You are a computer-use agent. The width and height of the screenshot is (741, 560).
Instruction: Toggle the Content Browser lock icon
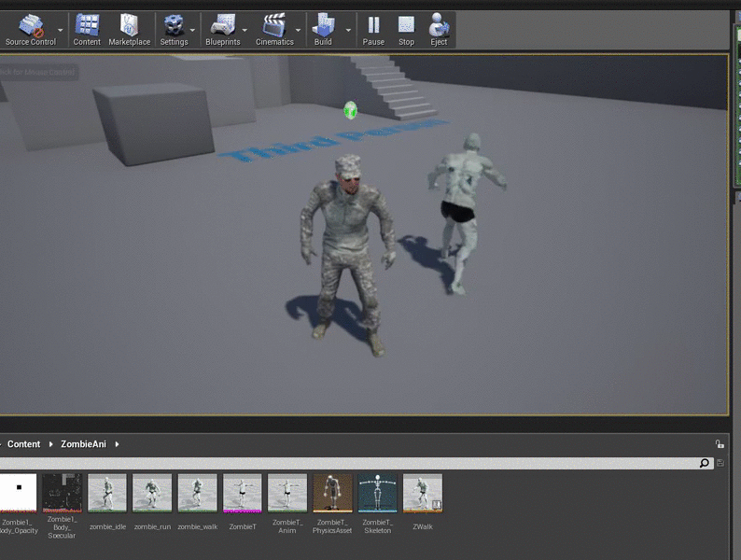719,444
